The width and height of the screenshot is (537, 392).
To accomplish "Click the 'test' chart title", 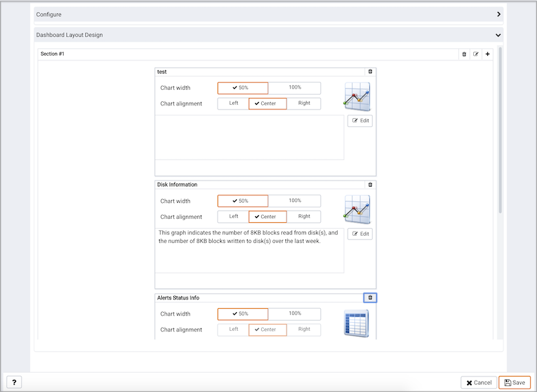I will click(162, 72).
